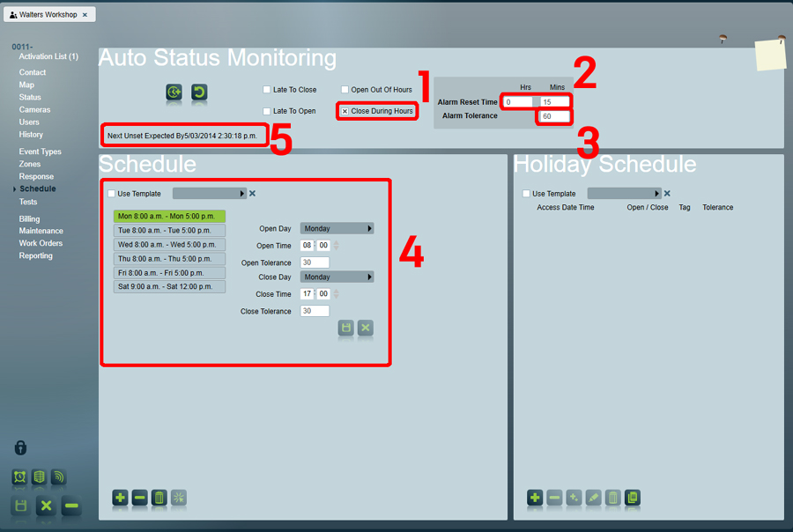
Task: Click the Open Time stepper arrows
Action: click(337, 245)
